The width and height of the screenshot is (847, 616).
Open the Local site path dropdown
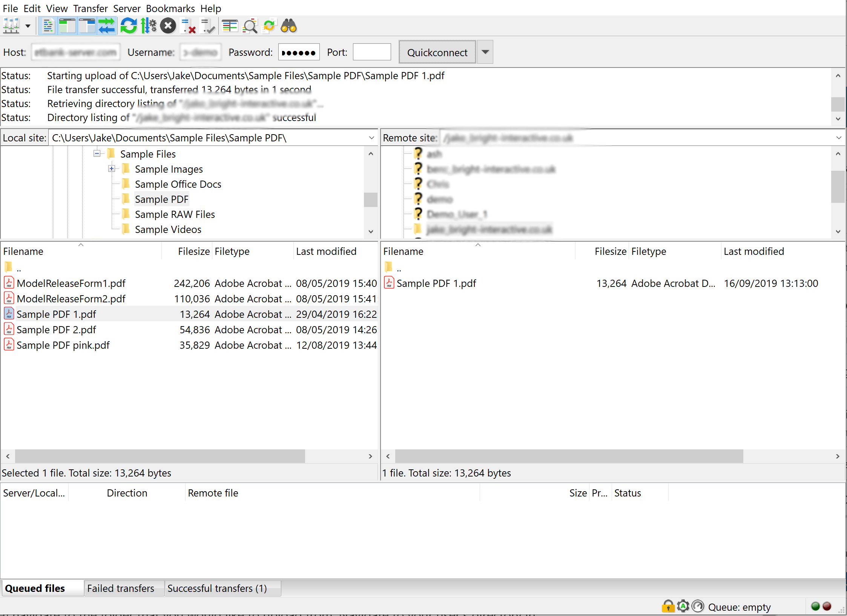tap(371, 138)
